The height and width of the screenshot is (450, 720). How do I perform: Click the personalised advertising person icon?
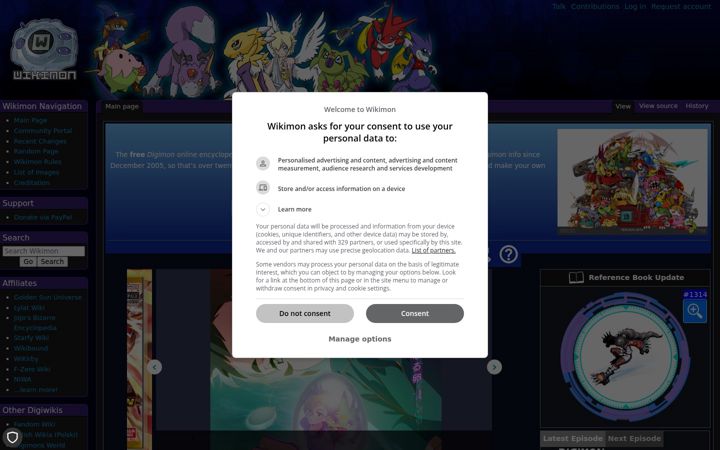pyautogui.click(x=263, y=163)
